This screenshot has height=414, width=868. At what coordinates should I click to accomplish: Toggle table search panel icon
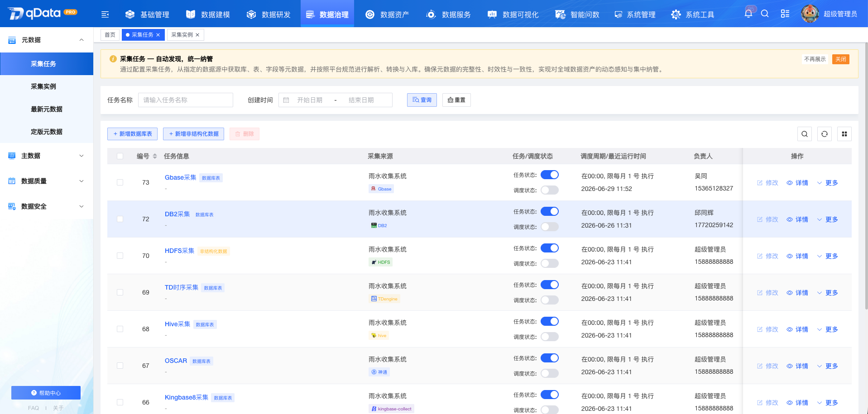(805, 134)
